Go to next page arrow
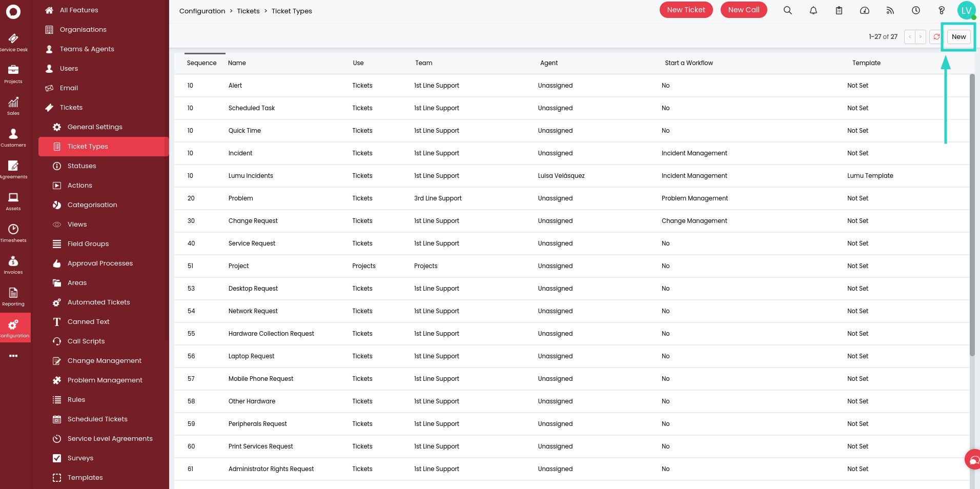 coord(921,37)
